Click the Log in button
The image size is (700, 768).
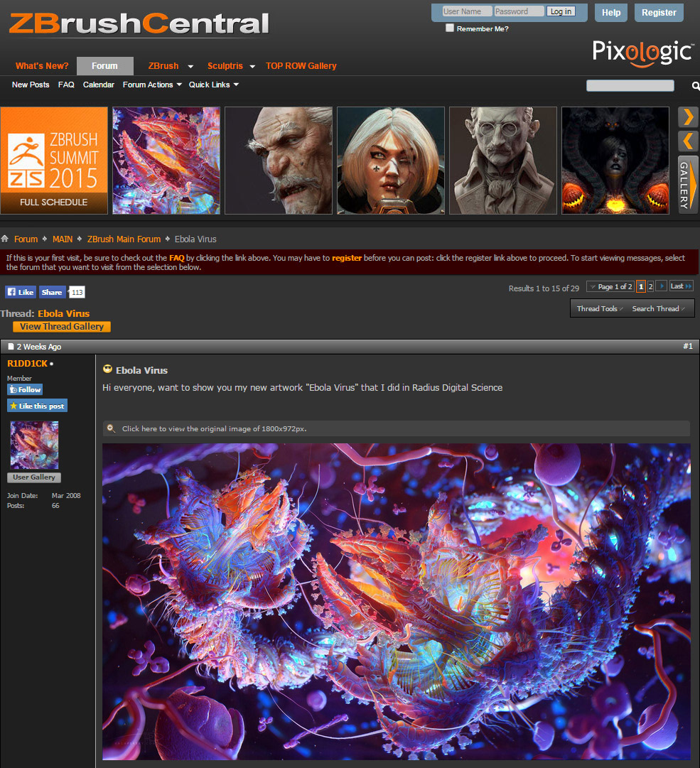click(x=561, y=11)
